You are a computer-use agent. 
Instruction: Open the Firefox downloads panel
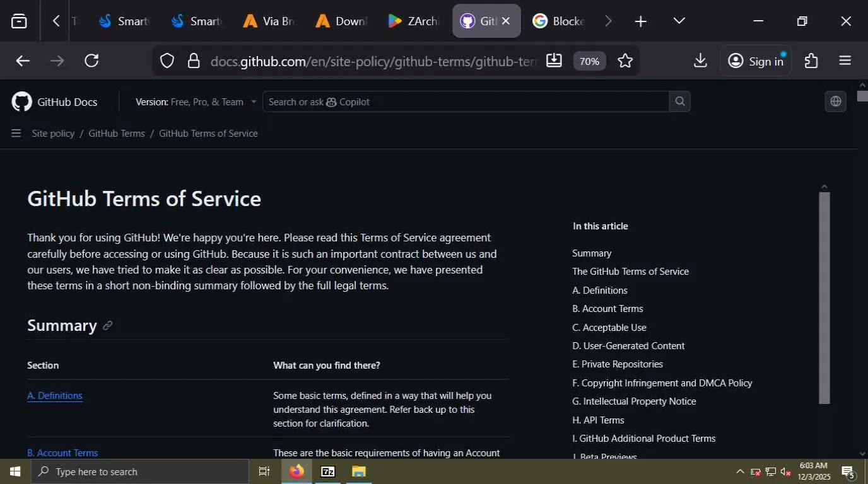(700, 60)
